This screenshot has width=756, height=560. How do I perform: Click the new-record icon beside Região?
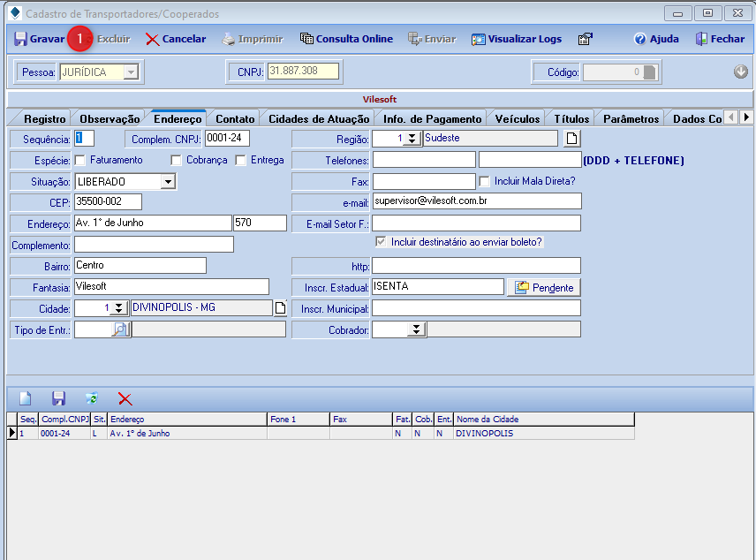(x=571, y=139)
